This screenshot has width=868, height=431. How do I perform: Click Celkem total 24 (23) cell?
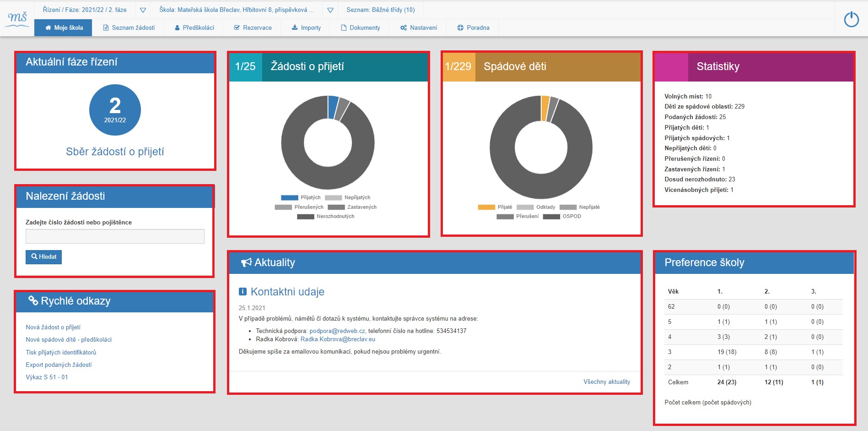click(727, 382)
